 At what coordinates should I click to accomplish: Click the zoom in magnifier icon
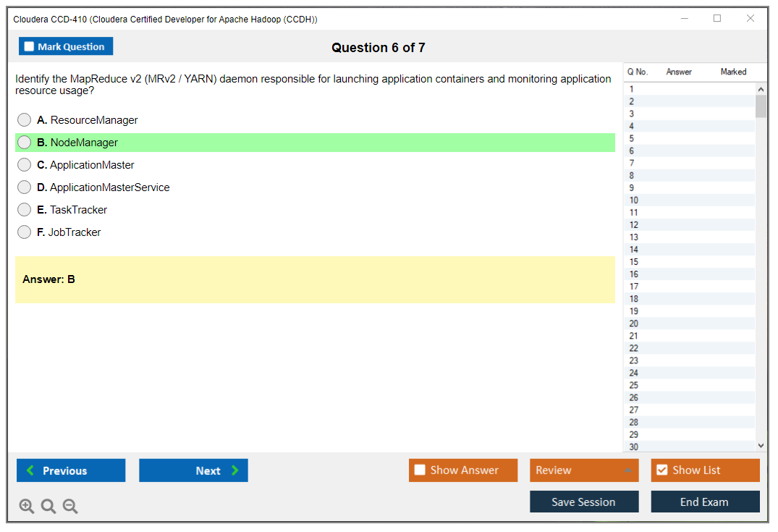click(x=26, y=506)
